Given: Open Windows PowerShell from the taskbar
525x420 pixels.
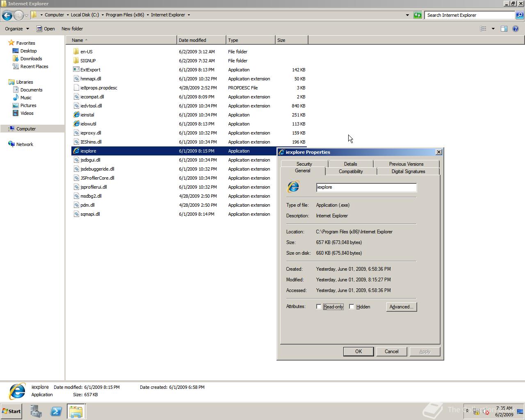Looking at the screenshot, I should (56, 411).
